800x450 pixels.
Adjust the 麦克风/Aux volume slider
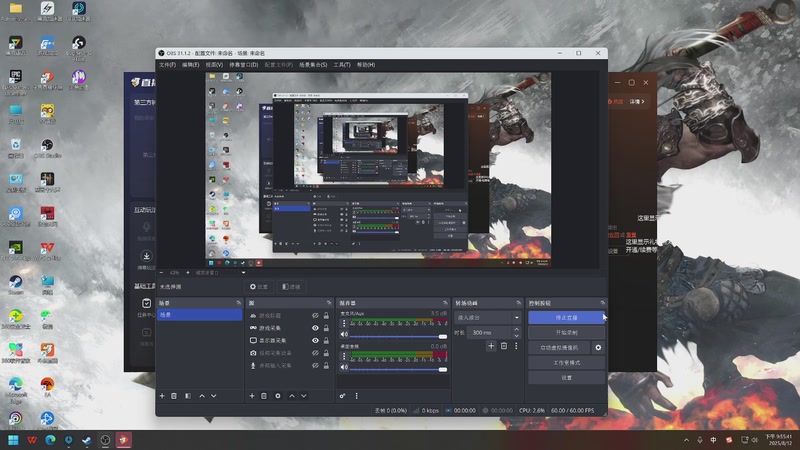pyautogui.click(x=398, y=336)
